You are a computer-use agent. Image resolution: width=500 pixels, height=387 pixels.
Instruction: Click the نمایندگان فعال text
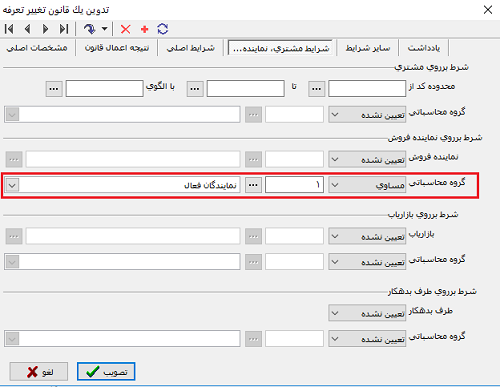(210, 185)
